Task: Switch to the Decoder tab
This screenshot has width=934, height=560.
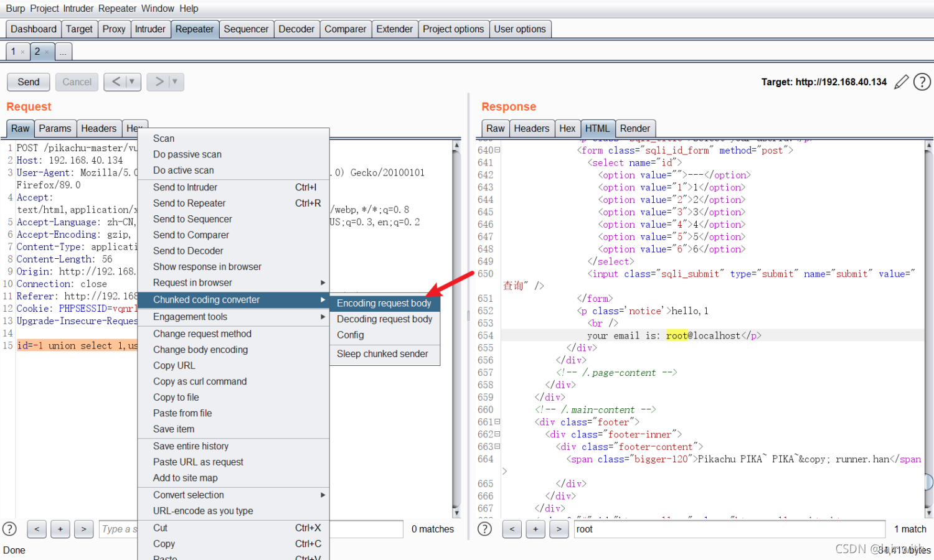Action: 296,29
